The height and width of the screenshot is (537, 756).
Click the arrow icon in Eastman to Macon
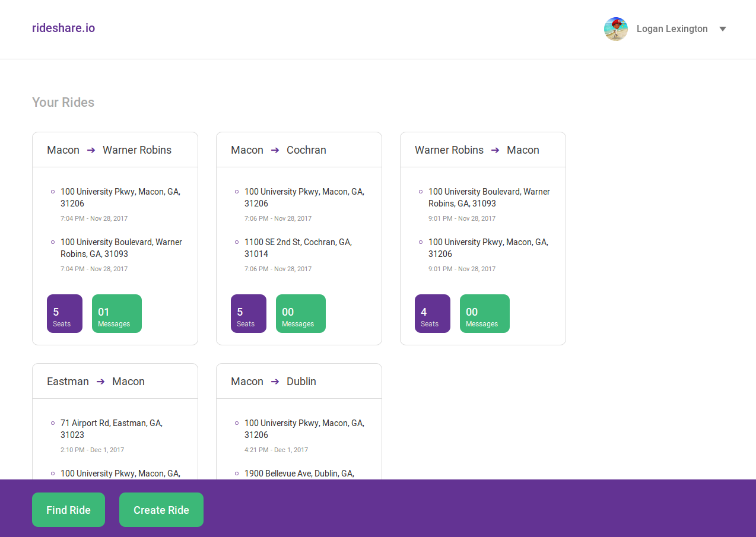(100, 382)
